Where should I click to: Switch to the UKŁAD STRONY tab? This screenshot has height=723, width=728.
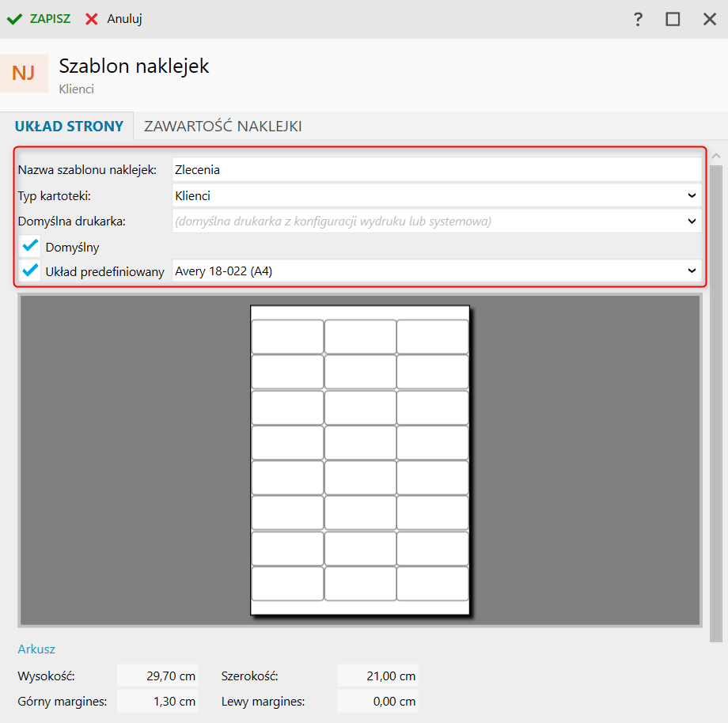[69, 127]
